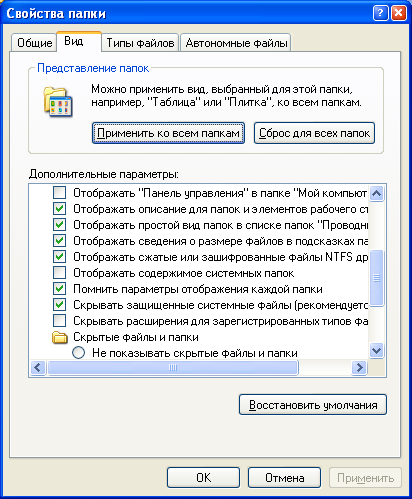The width and height of the screenshot is (412, 499).
Task: Close the Свойства папки dialog
Action: tap(399, 13)
